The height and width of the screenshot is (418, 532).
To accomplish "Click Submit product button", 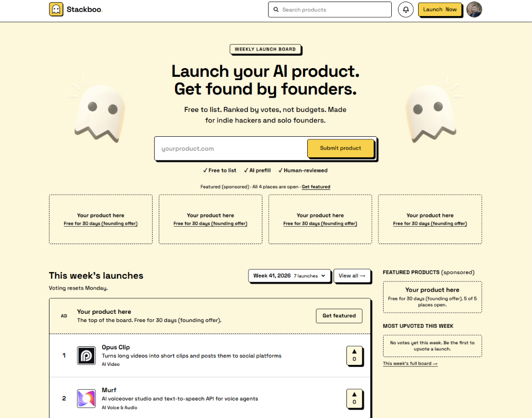I will 340,148.
